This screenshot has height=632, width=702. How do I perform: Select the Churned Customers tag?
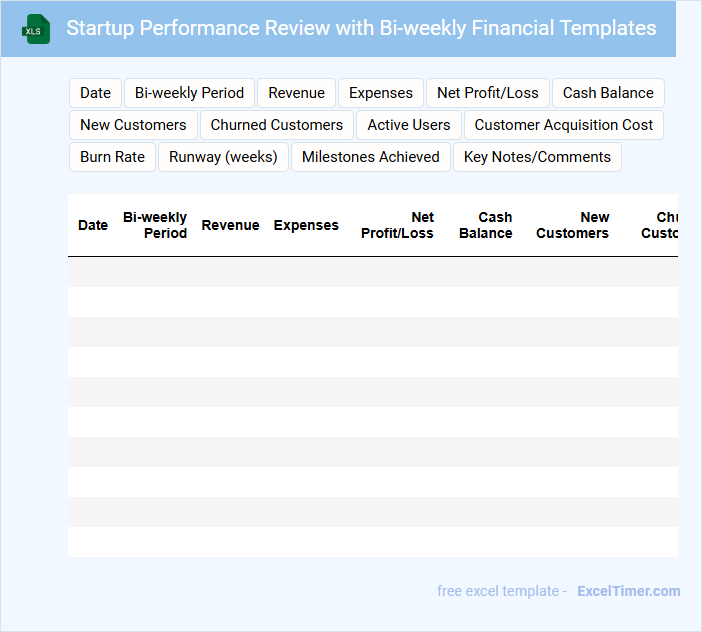tap(277, 125)
